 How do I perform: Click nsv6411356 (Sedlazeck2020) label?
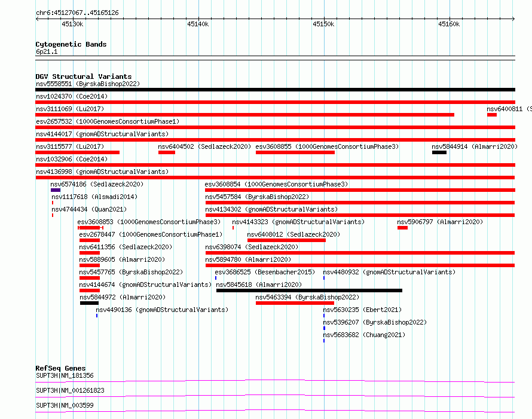(x=126, y=247)
